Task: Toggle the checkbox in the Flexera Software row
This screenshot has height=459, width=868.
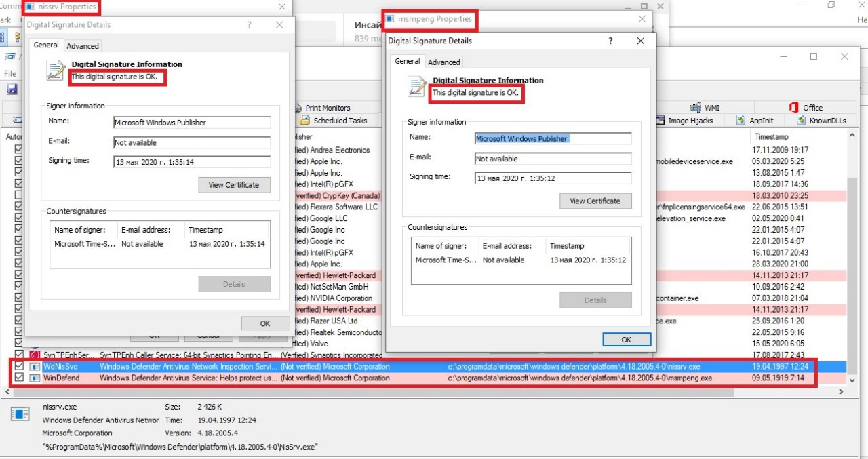Action: pos(18,207)
